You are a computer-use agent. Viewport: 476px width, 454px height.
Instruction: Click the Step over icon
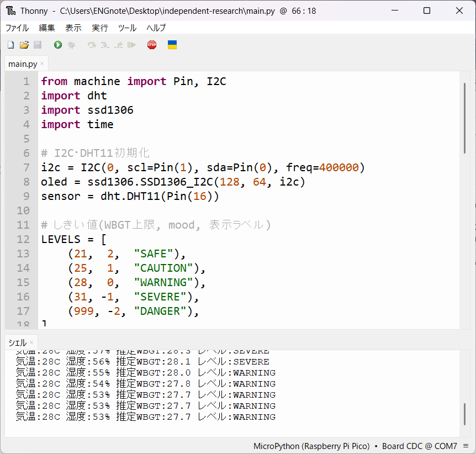click(92, 45)
